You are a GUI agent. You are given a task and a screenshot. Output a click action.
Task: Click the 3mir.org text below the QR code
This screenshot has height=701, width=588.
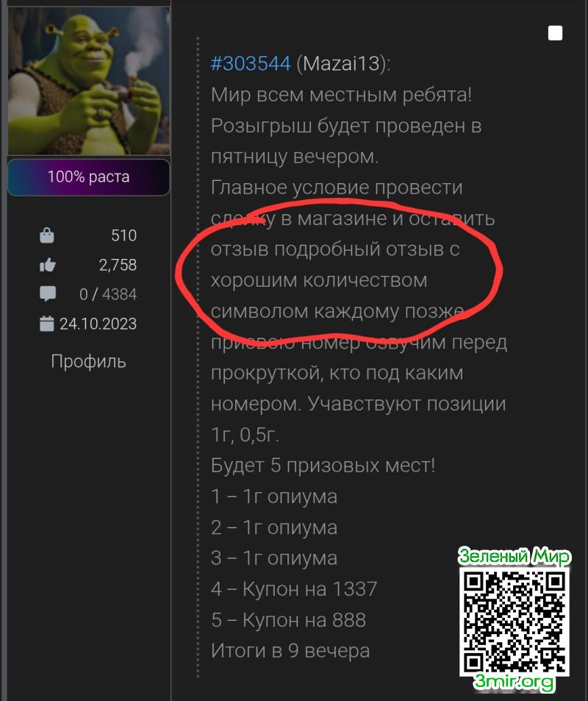514,682
